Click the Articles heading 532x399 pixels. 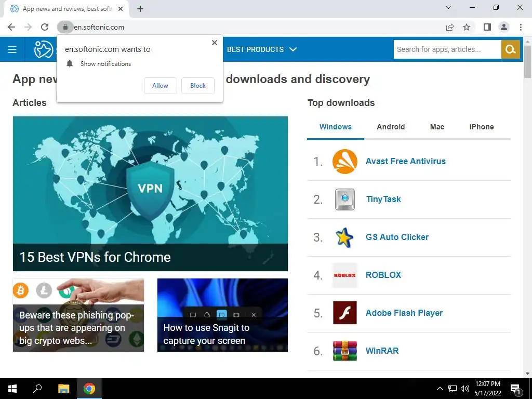point(30,103)
